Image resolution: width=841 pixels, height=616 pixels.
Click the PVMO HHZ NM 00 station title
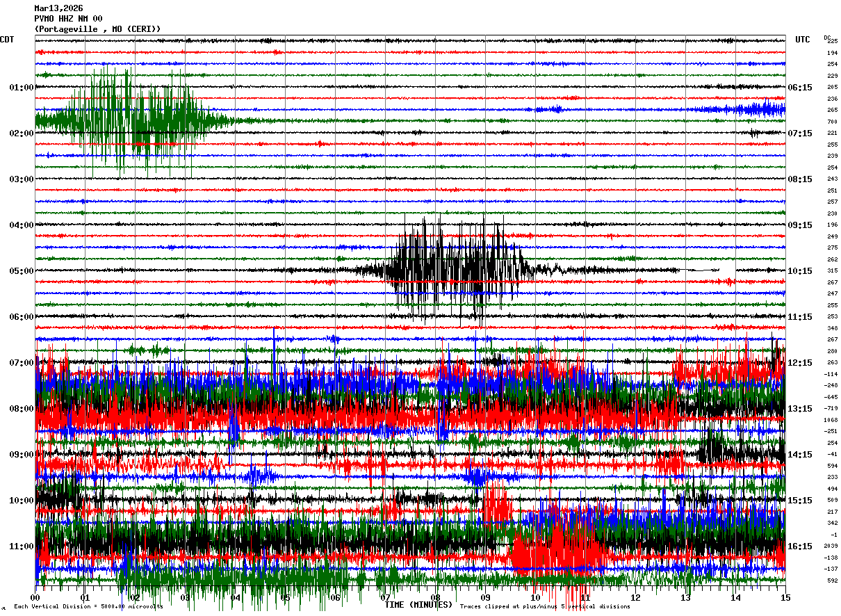coord(68,19)
